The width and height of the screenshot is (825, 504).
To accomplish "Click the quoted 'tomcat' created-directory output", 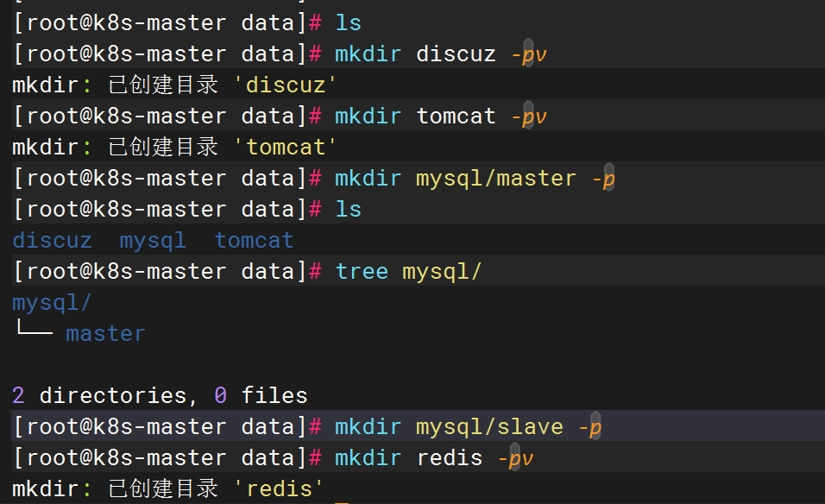I will [x=285, y=147].
